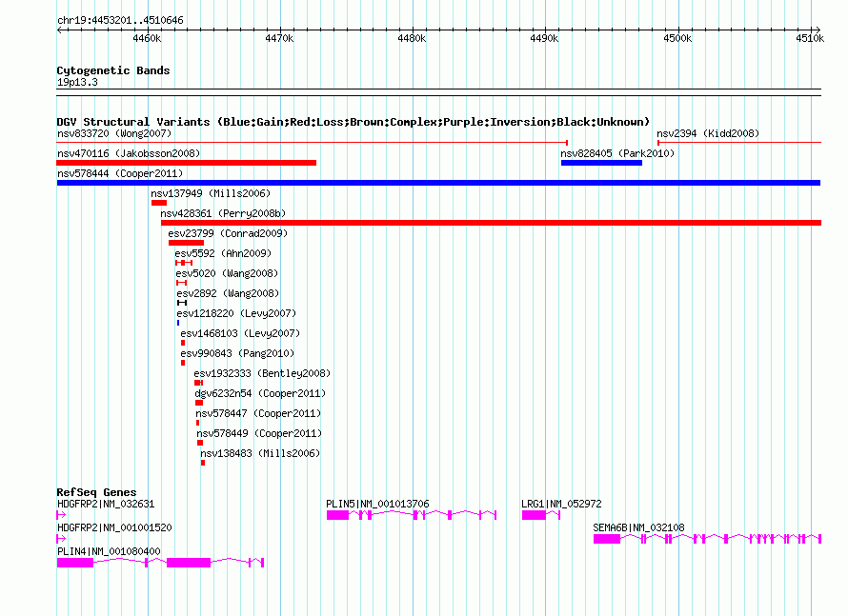Select the 19p13.3 band label
The height and width of the screenshot is (616, 848).
[x=77, y=82]
